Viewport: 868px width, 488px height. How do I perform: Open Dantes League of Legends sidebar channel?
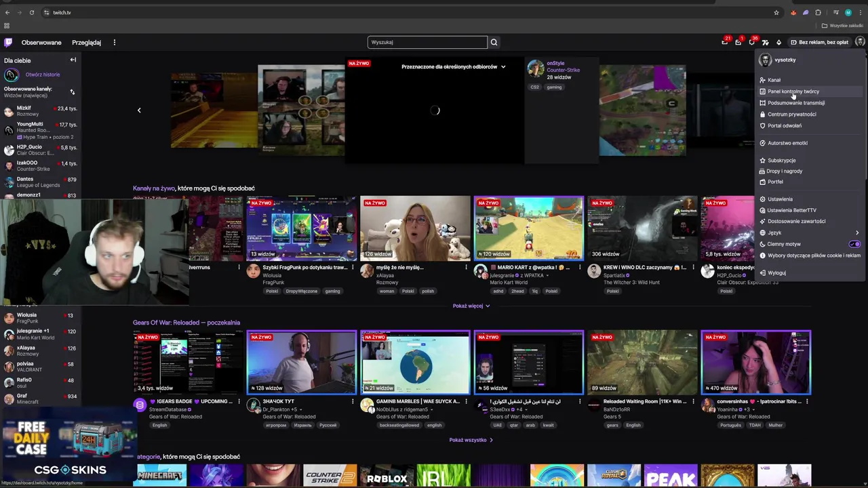41,182
